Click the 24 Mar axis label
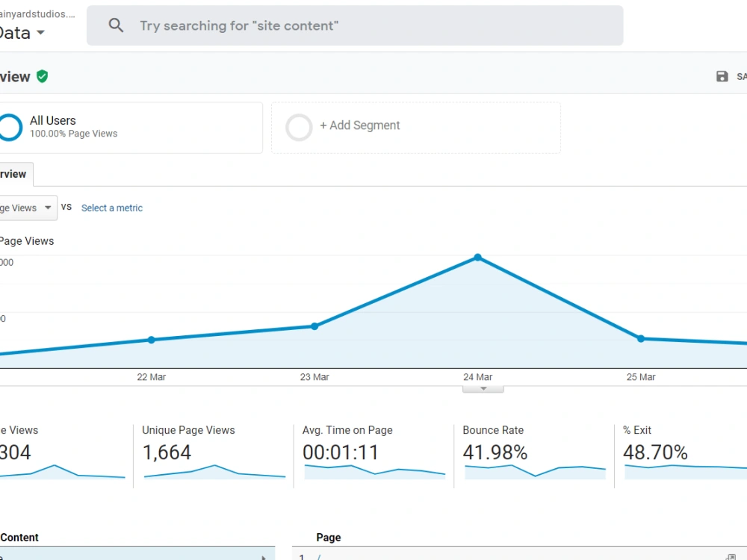Image resolution: width=747 pixels, height=560 pixels. (478, 377)
